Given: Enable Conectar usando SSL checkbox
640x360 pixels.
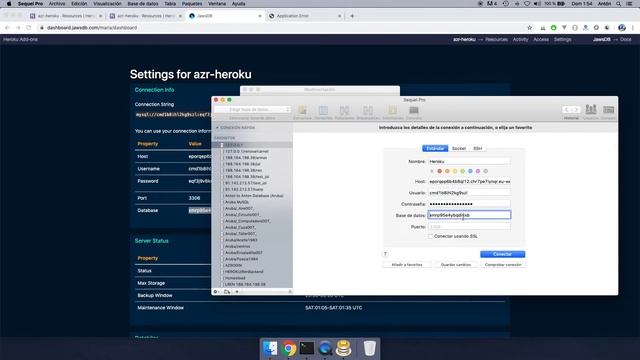Looking at the screenshot, I should [x=430, y=236].
